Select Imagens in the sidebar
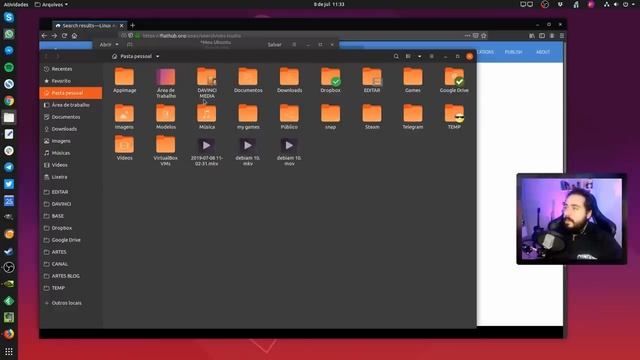 [x=71, y=141]
